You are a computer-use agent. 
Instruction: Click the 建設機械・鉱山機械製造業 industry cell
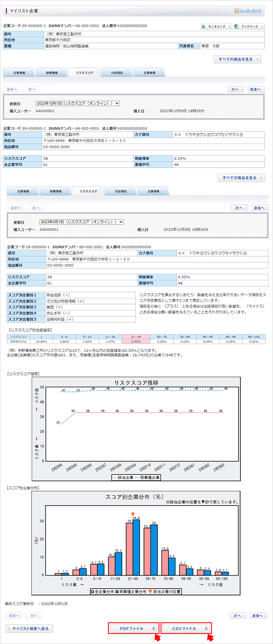(x=111, y=46)
